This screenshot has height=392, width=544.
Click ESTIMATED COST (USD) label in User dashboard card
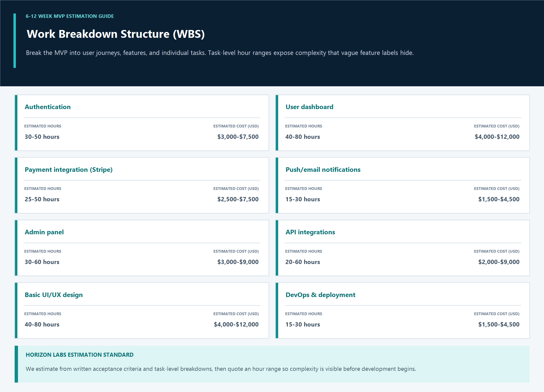pyautogui.click(x=497, y=126)
